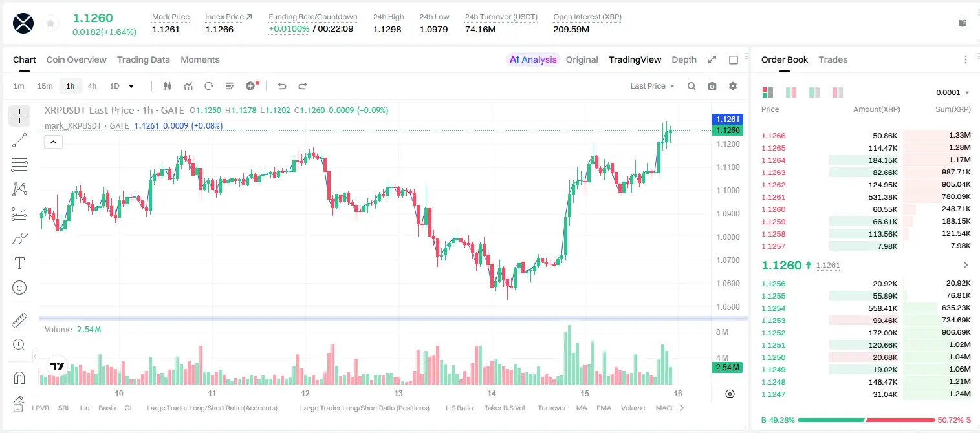Add XRP to favorites star
Viewport: 980px width, 433px height.
click(x=50, y=24)
